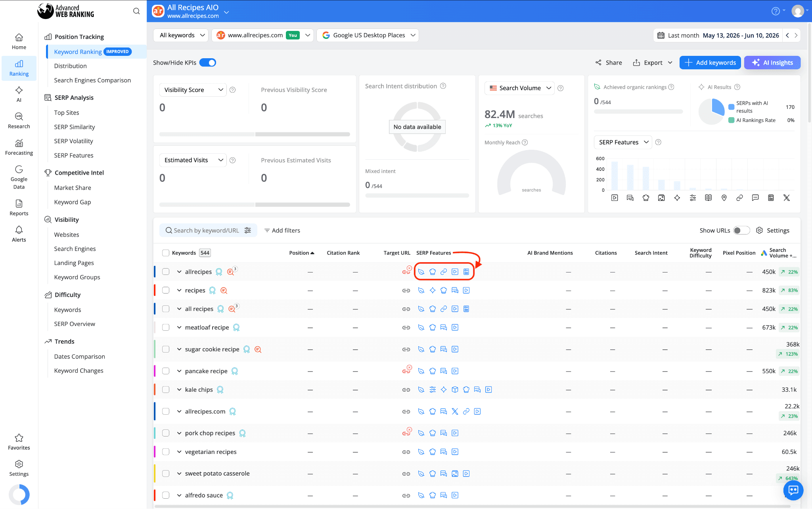Click the target URL link icon for recipes

[406, 290]
